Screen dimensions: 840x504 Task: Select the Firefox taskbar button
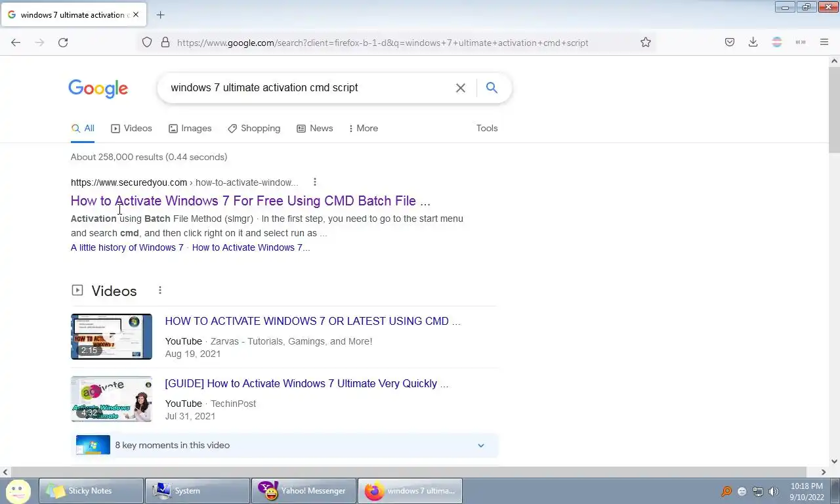click(x=410, y=491)
